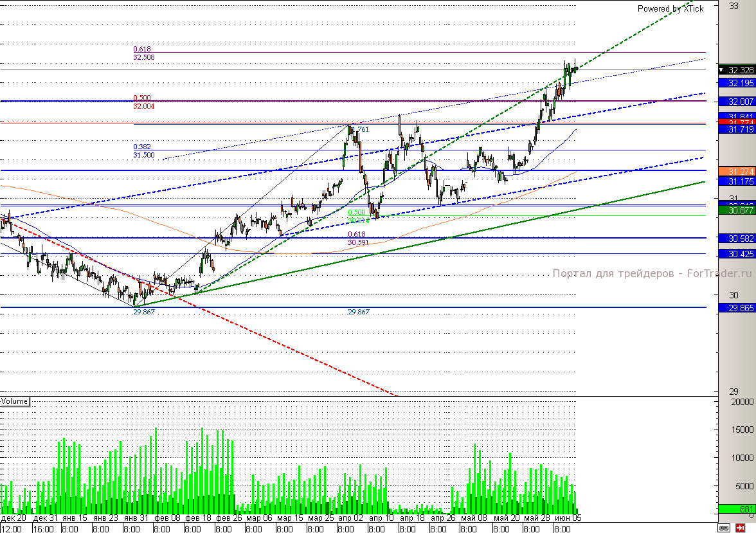Click the 'янв 31' date on time axis

click(136, 518)
